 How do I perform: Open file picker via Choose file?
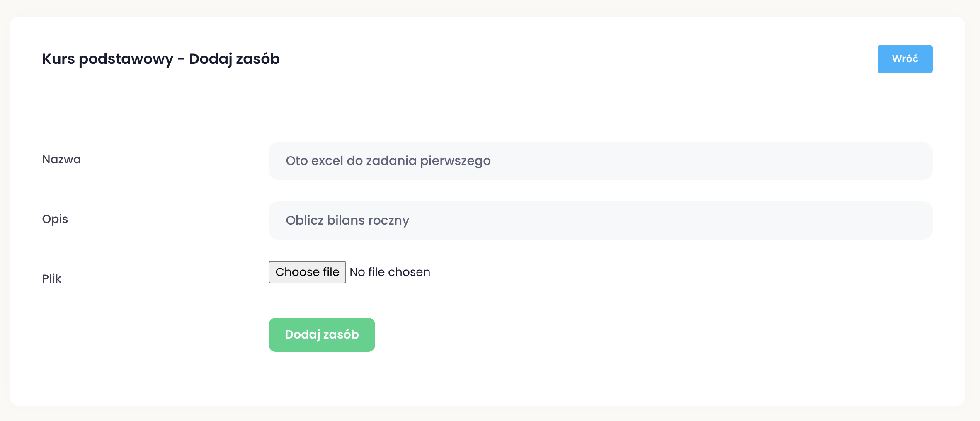click(x=307, y=272)
